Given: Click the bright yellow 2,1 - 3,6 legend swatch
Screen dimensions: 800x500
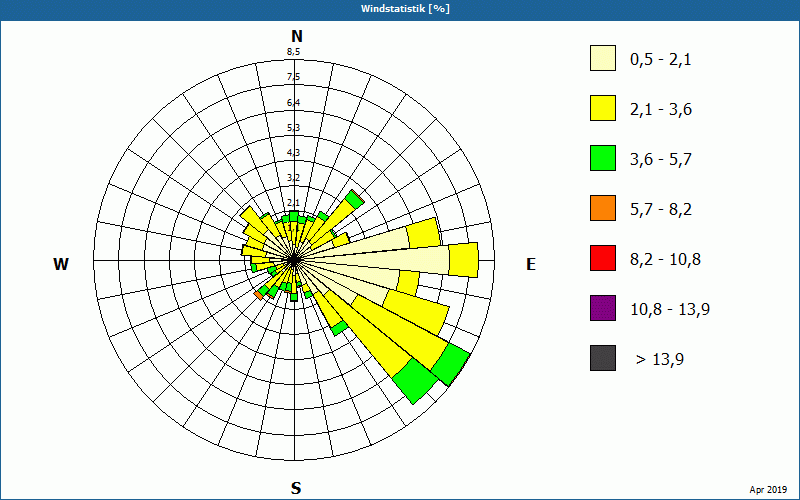Looking at the screenshot, I should pyautogui.click(x=603, y=108).
